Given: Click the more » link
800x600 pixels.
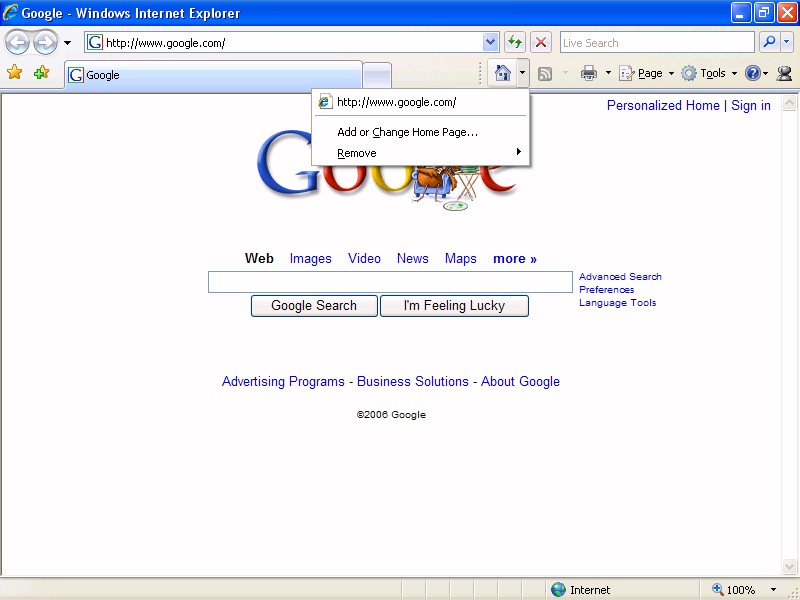Looking at the screenshot, I should 515,259.
